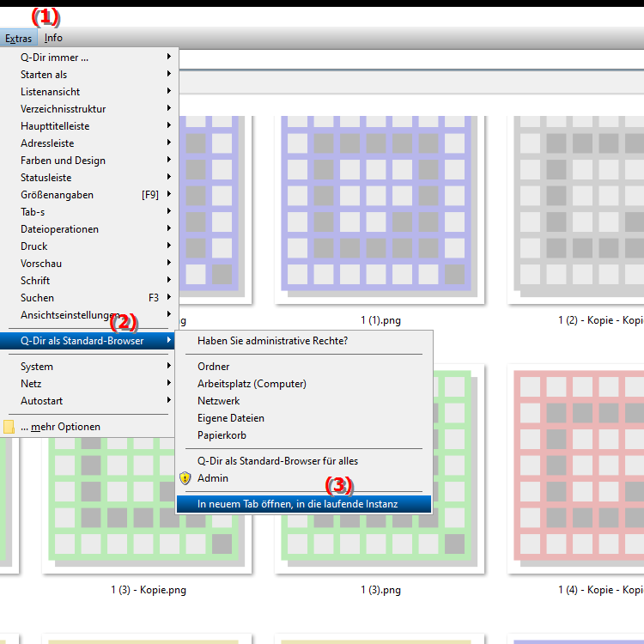Click the file name '1 (3) - Kopie.png'
Screen dimensions: 644x644
(x=149, y=590)
